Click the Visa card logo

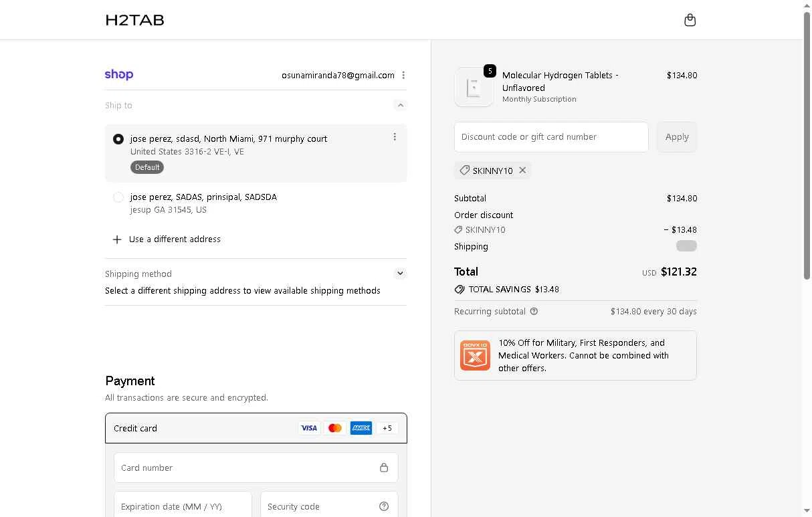[309, 428]
